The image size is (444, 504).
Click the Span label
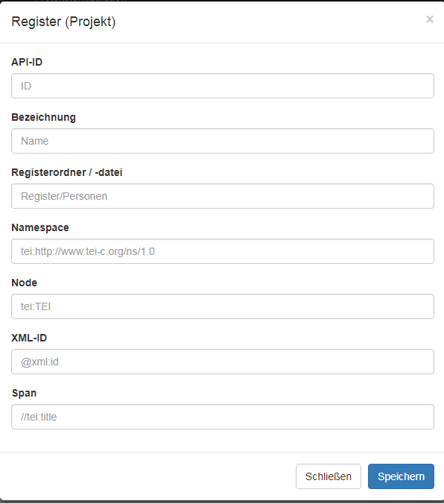pyautogui.click(x=24, y=394)
